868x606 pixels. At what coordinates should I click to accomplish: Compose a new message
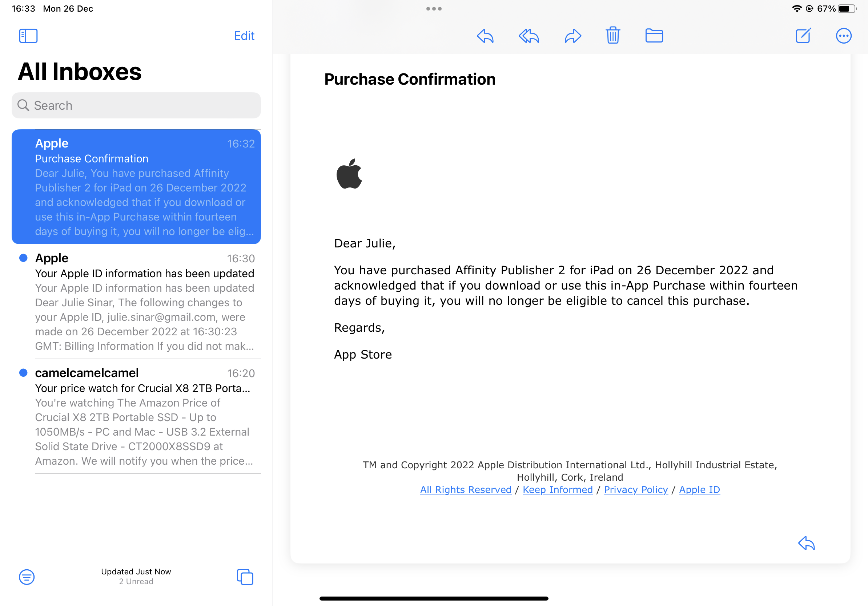point(803,36)
